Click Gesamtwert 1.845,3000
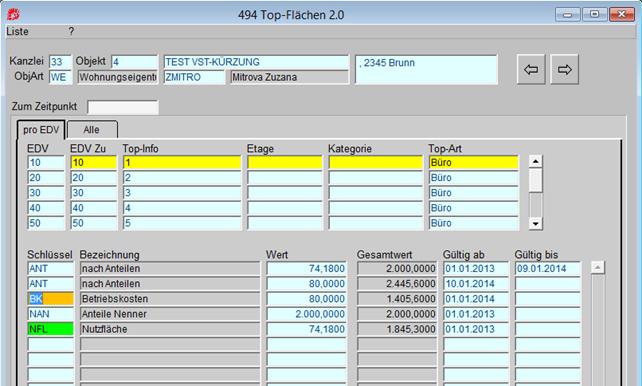The height and width of the screenshot is (386, 642). [x=397, y=329]
